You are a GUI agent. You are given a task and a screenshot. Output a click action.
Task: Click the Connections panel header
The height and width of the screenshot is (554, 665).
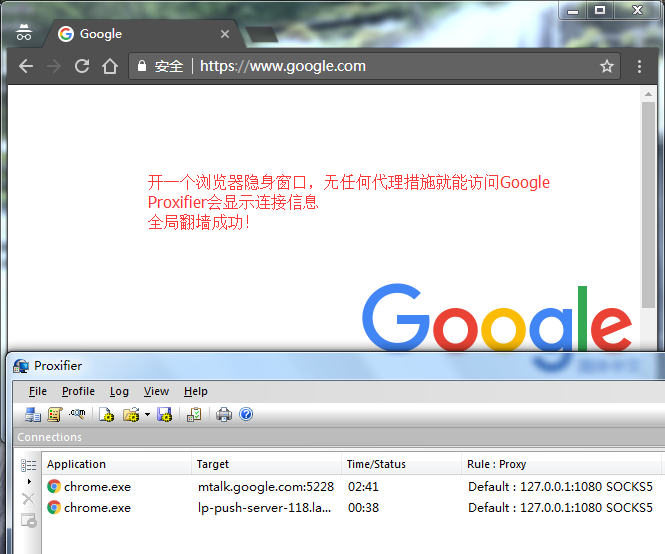pos(339,437)
